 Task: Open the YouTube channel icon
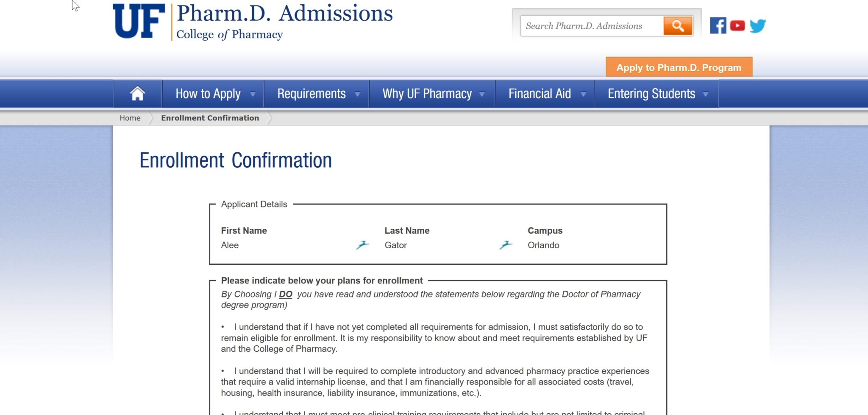(737, 26)
